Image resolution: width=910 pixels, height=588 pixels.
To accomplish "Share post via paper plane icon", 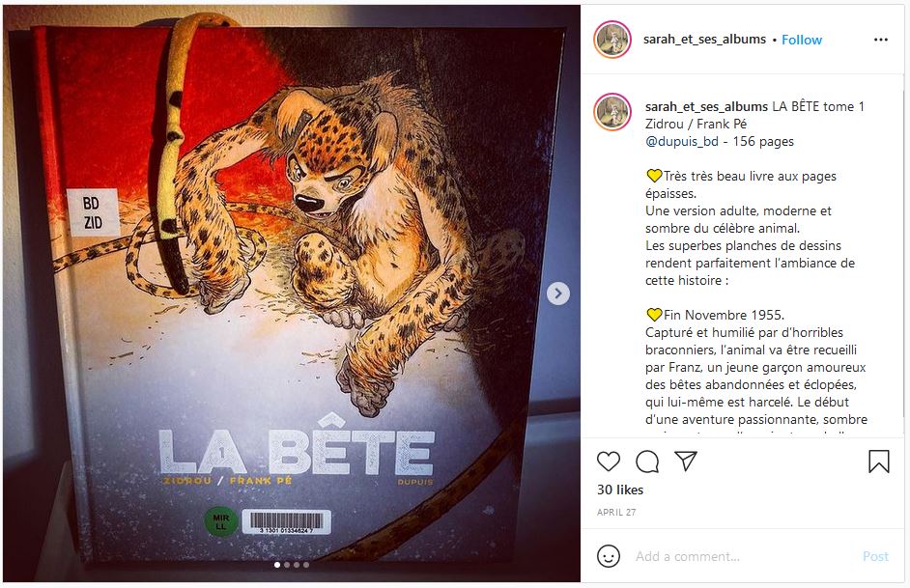I will click(686, 461).
